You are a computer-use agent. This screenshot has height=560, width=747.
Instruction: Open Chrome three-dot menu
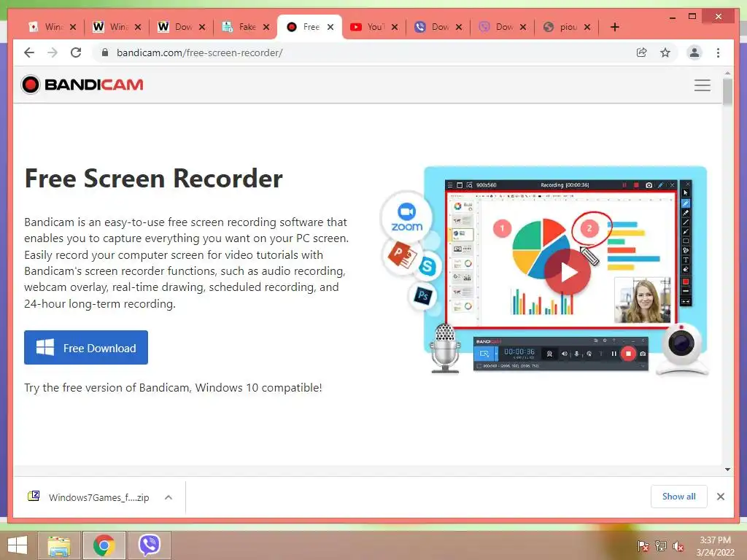tap(718, 52)
